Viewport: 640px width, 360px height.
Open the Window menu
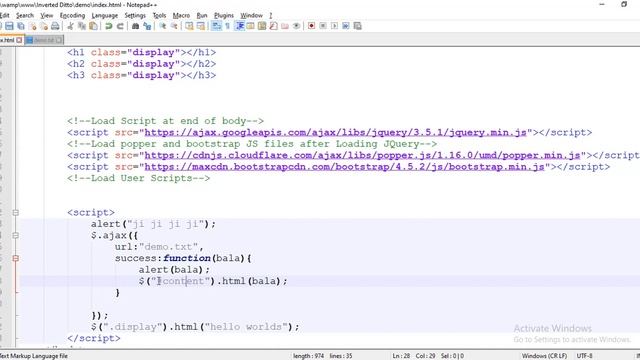[251, 16]
